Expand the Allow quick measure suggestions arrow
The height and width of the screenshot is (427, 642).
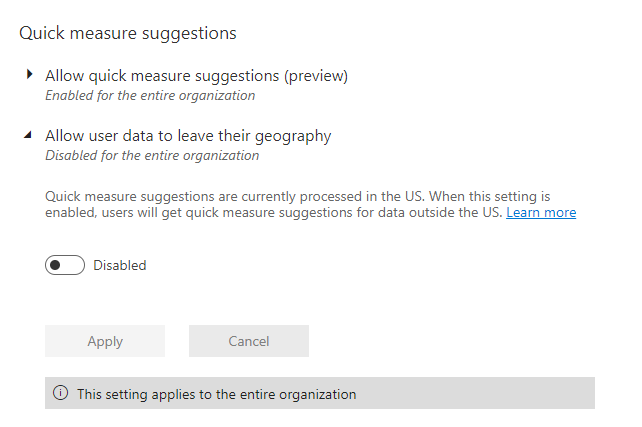point(29,75)
